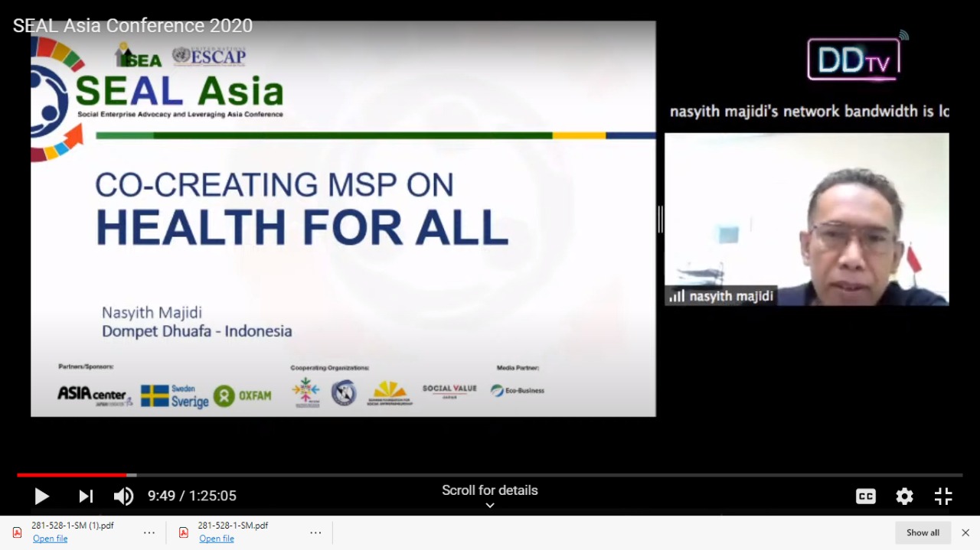The image size is (980, 550).
Task: Open video settings gear
Action: pyautogui.click(x=904, y=496)
